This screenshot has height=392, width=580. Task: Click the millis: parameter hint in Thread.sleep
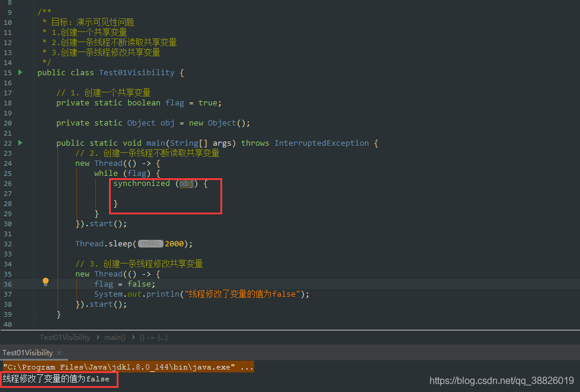[150, 244]
